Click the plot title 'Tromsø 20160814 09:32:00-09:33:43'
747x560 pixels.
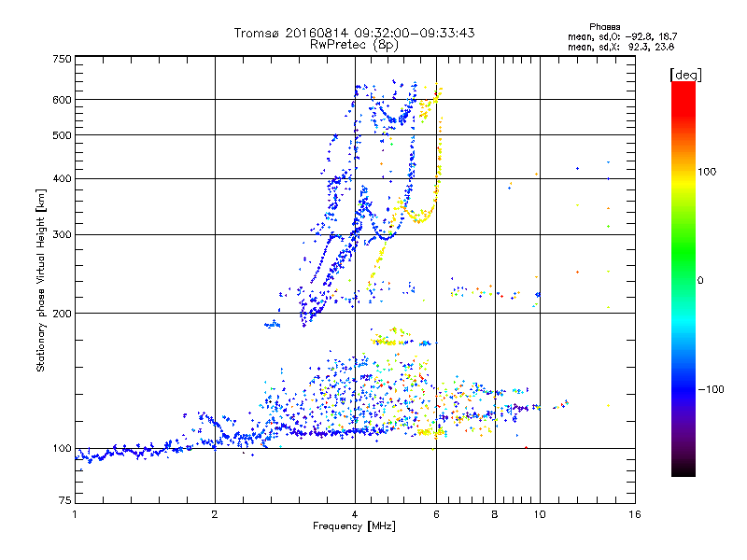pyautogui.click(x=354, y=33)
